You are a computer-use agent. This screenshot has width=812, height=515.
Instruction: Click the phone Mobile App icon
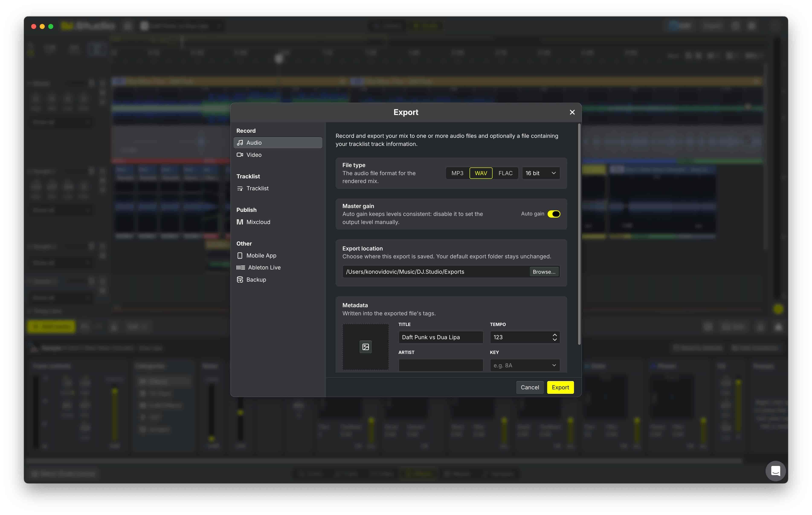click(240, 256)
